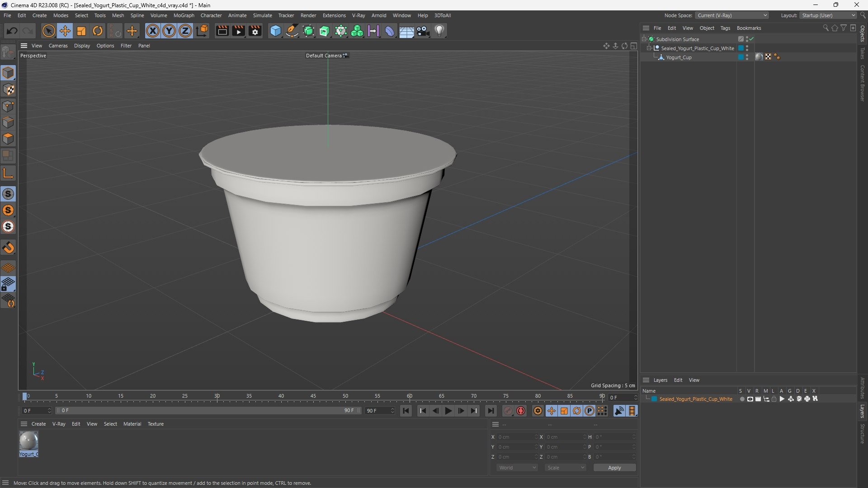
Task: Click the Yogurt_Cup layer color swatch
Action: pos(741,57)
